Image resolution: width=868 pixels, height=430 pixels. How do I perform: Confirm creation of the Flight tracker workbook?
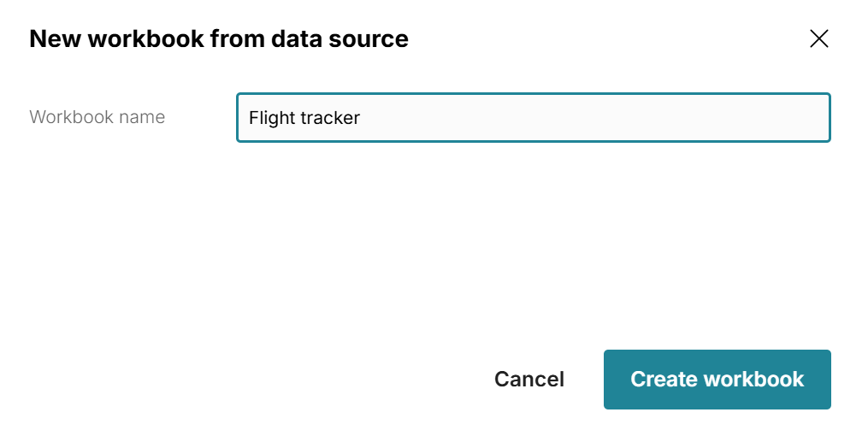tap(717, 380)
